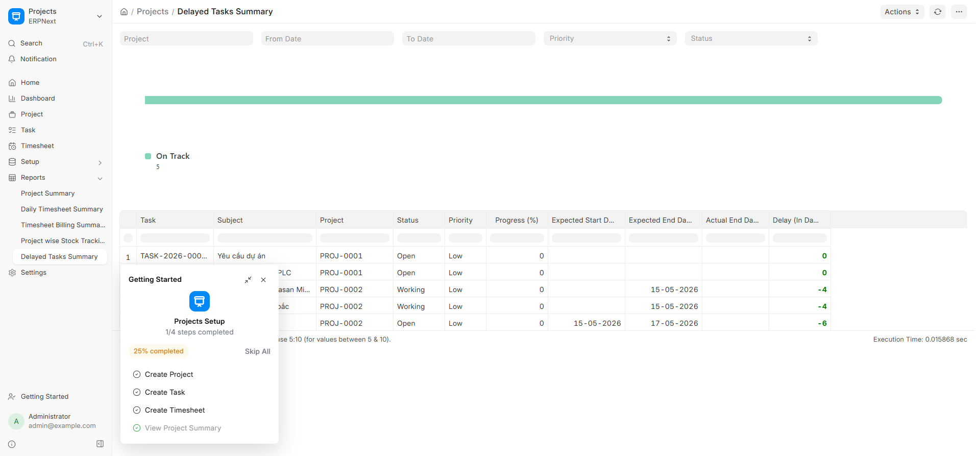Click the Projects Setup icon in panel
Screen dimensions: 980x456
point(200,301)
